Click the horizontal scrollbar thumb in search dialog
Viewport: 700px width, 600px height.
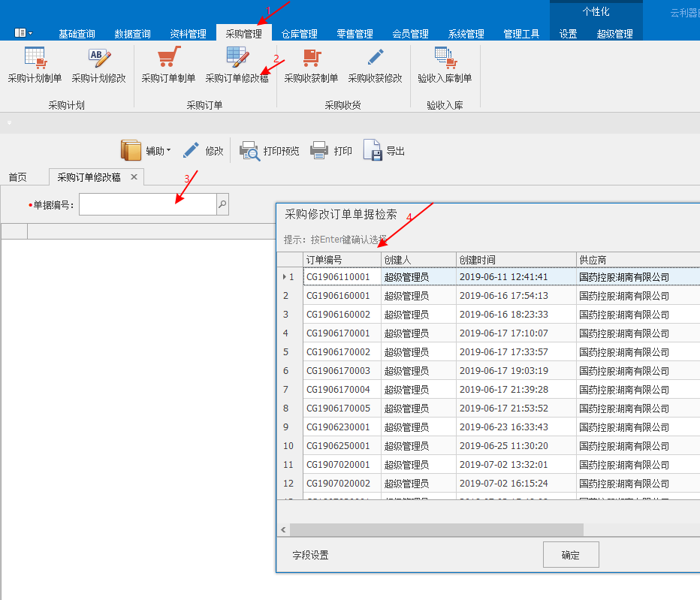tap(436, 530)
